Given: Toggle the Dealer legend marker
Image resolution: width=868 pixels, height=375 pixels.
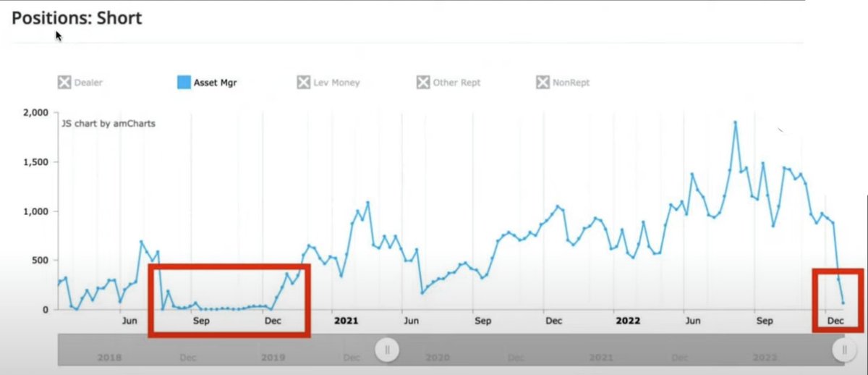Looking at the screenshot, I should (64, 83).
